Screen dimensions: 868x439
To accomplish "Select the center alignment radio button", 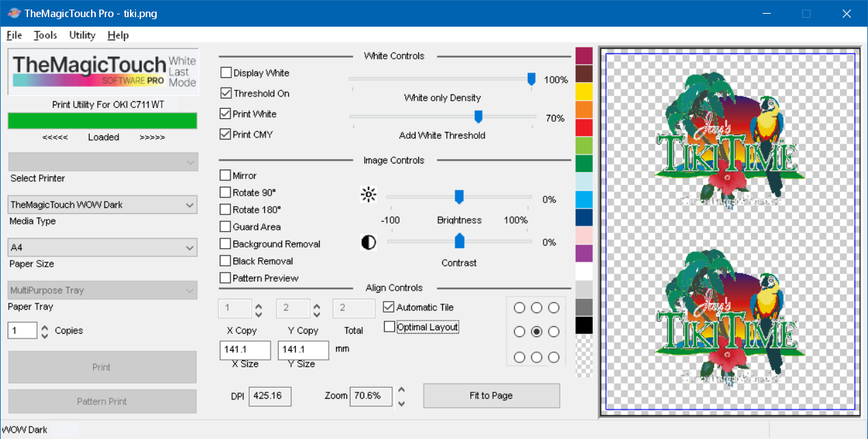I will pyautogui.click(x=537, y=332).
